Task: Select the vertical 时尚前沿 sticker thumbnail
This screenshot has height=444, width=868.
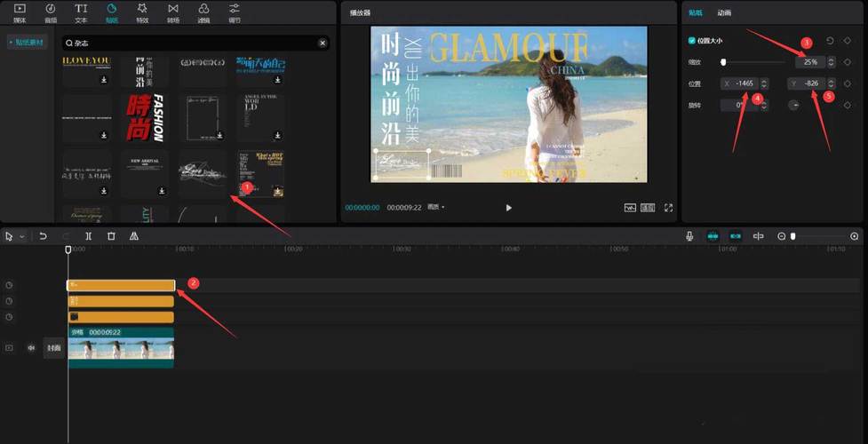Action: point(145,71)
